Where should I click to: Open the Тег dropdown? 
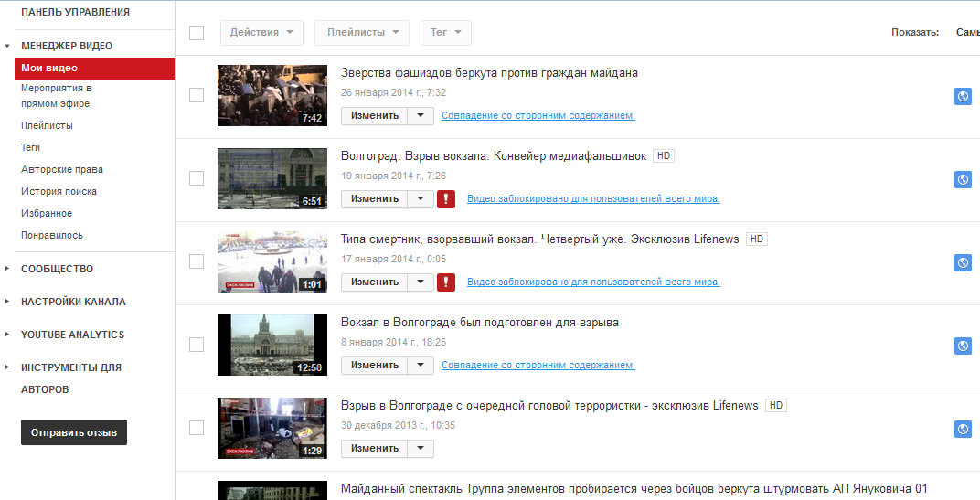tap(446, 33)
